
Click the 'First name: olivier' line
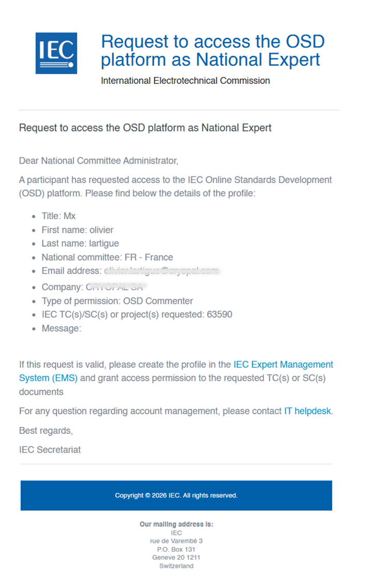click(77, 230)
